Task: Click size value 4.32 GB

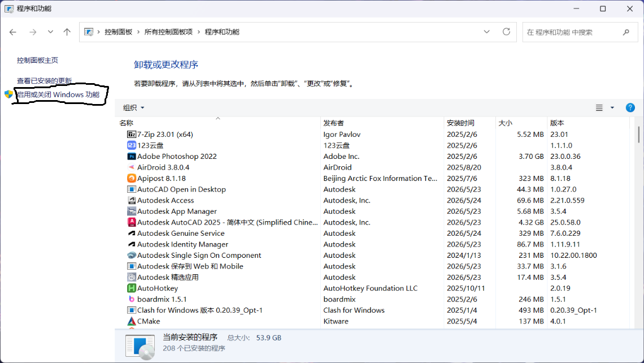Action: 531,222
